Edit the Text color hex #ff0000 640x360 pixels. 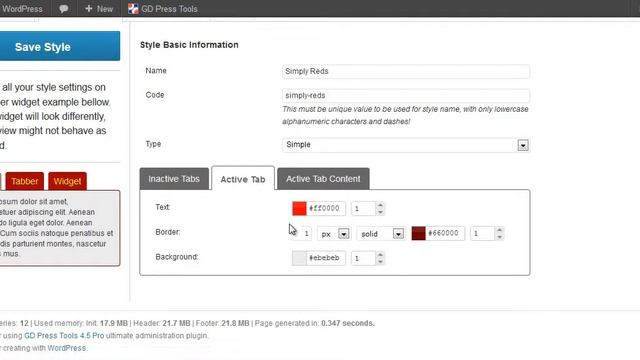(x=326, y=209)
